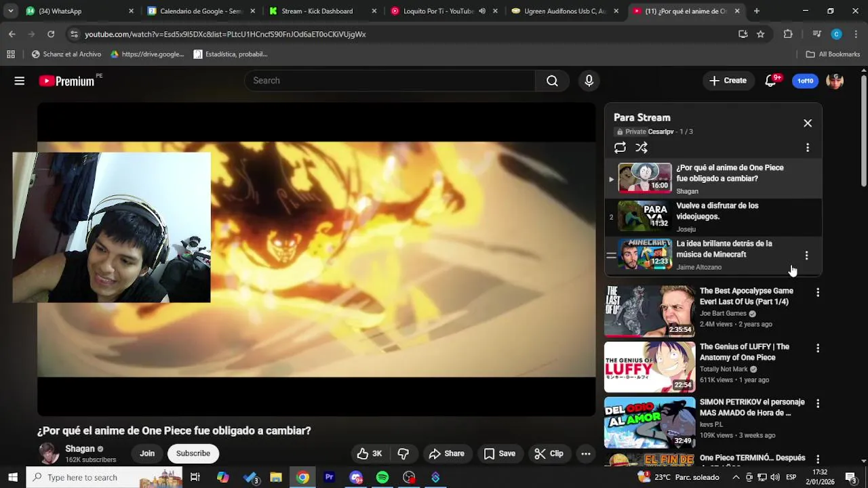This screenshot has width=868, height=488.
Task: Open the Chrome profile C avatar
Action: (836, 34)
